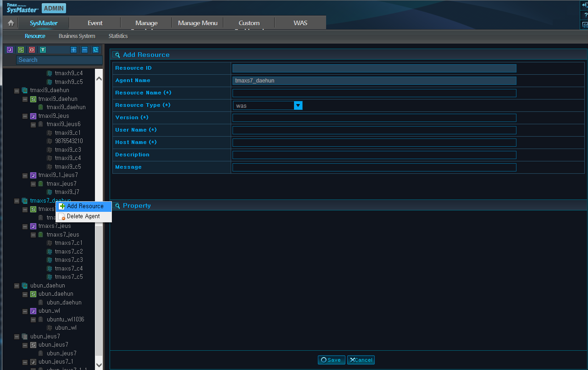The image size is (588, 370).
Task: Open the Event main tab
Action: 95,23
